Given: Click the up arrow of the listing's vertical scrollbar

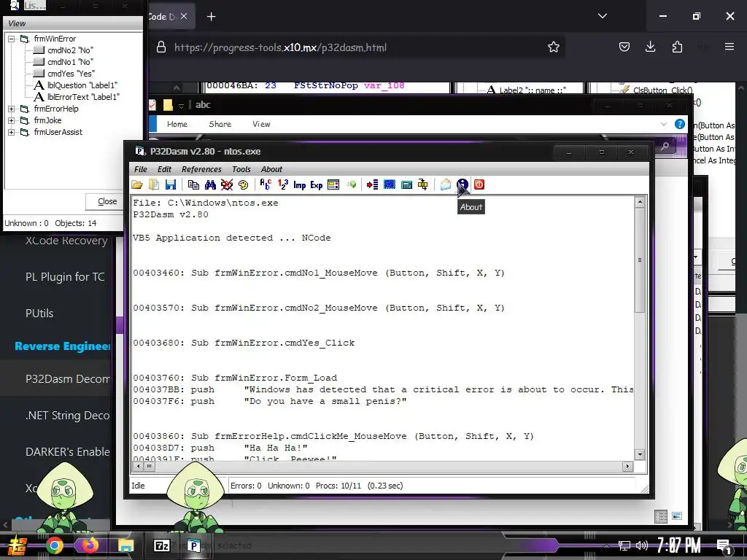Looking at the screenshot, I should pyautogui.click(x=640, y=203).
